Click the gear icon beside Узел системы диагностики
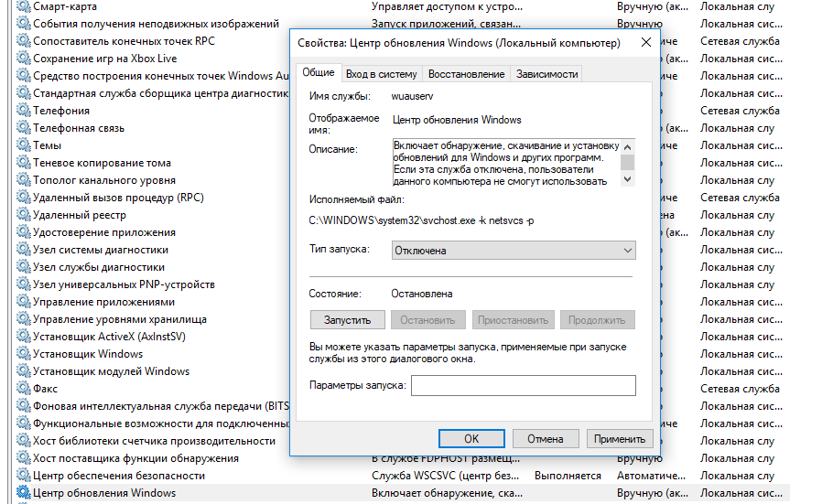Viewport: 822px width, 504px height. click(x=24, y=250)
